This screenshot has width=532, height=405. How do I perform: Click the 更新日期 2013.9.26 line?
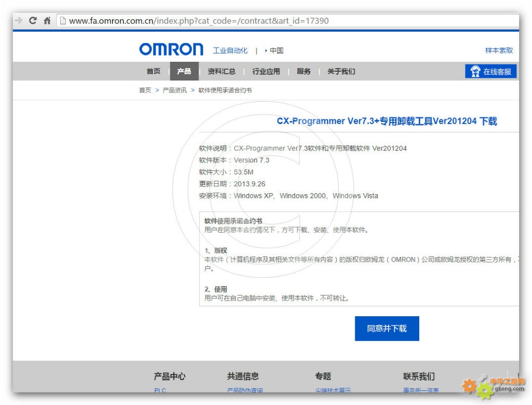coord(232,184)
